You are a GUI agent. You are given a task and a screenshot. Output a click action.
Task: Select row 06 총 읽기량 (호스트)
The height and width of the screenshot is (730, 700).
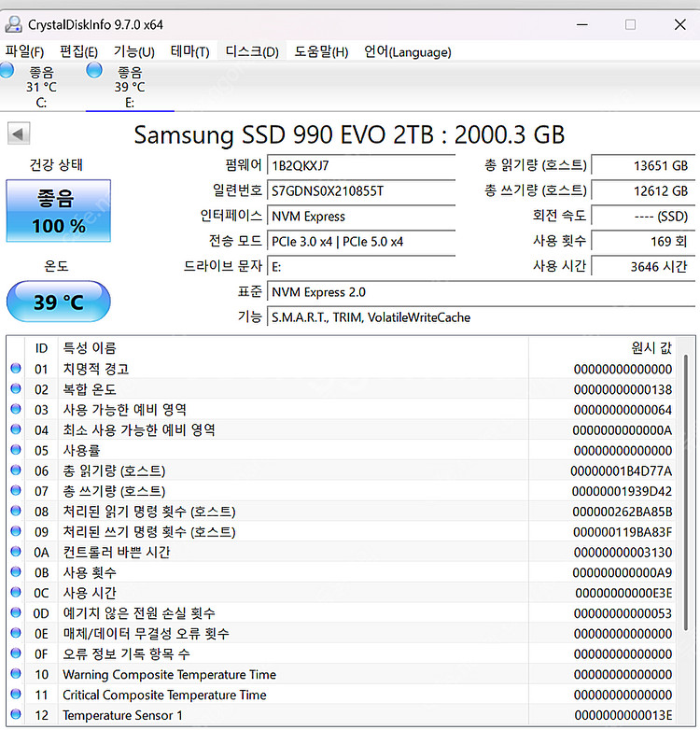pyautogui.click(x=342, y=470)
